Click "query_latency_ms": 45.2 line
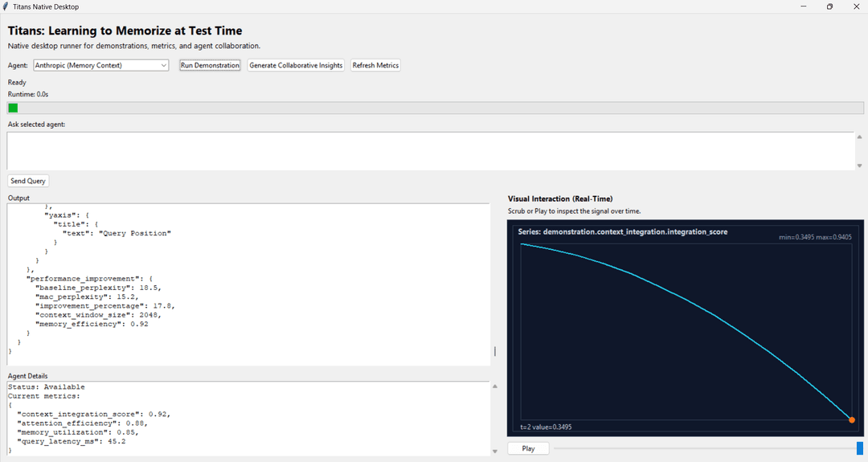Viewport: 868px width, 462px height. pos(71,442)
